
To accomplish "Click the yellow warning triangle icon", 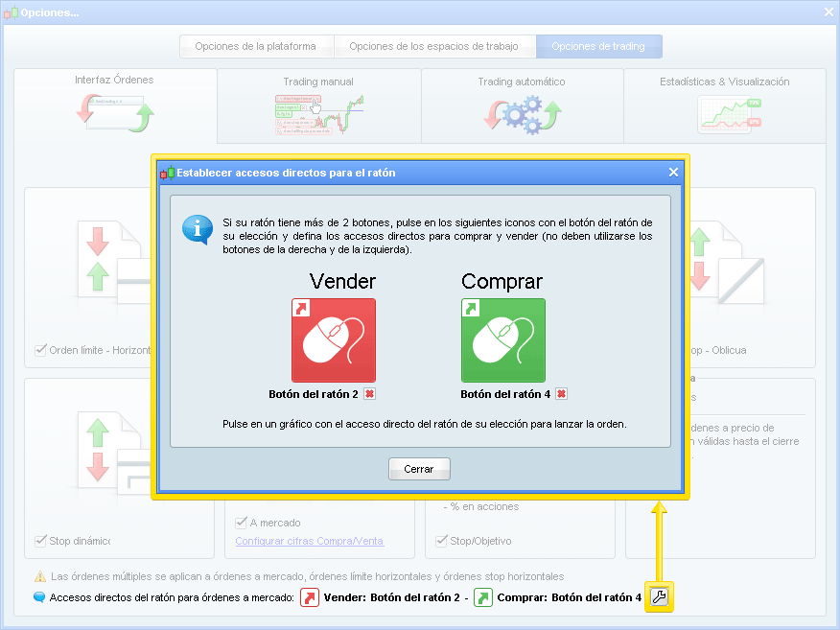I will 40,576.
